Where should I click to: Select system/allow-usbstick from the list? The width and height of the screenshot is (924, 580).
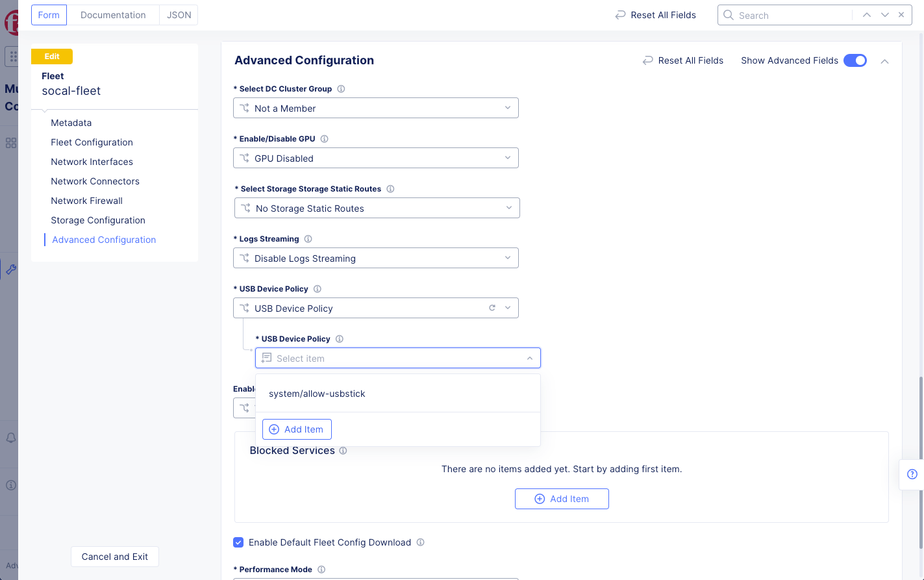(x=317, y=394)
